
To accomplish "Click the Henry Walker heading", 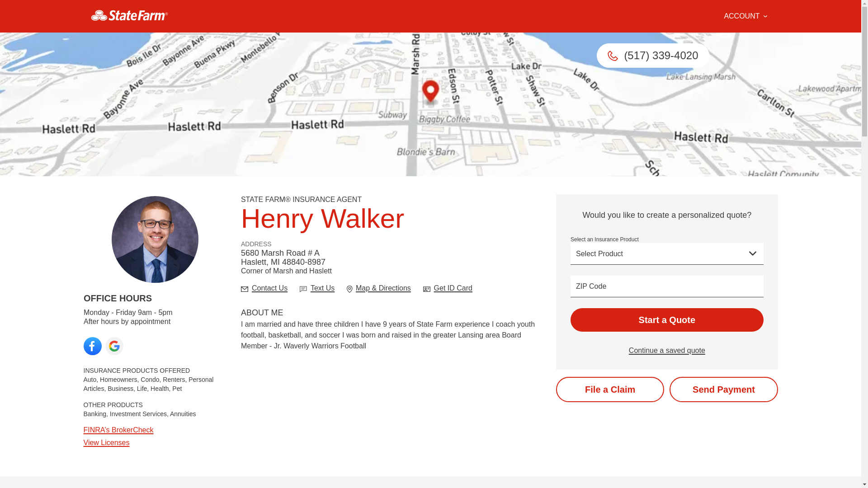I will pyautogui.click(x=322, y=219).
